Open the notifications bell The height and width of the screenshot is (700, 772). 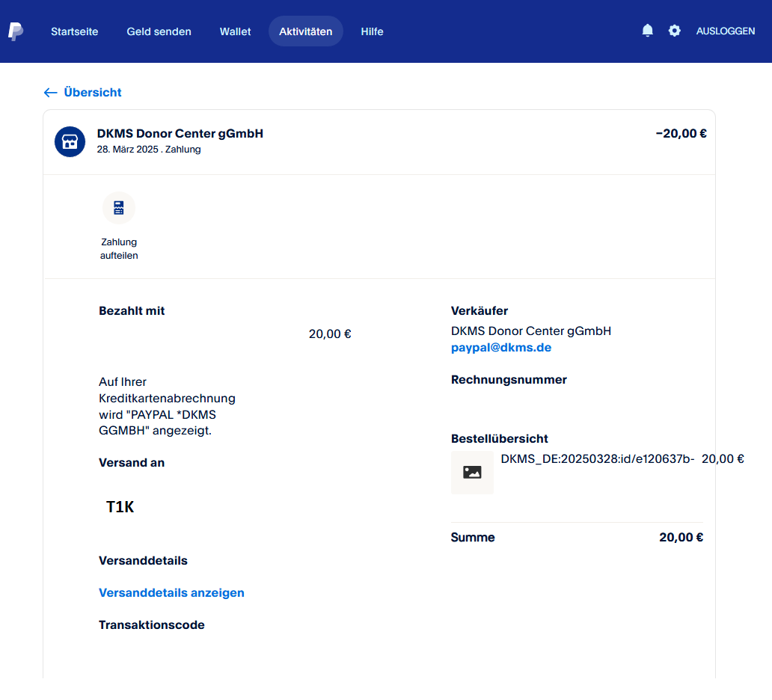pos(648,31)
